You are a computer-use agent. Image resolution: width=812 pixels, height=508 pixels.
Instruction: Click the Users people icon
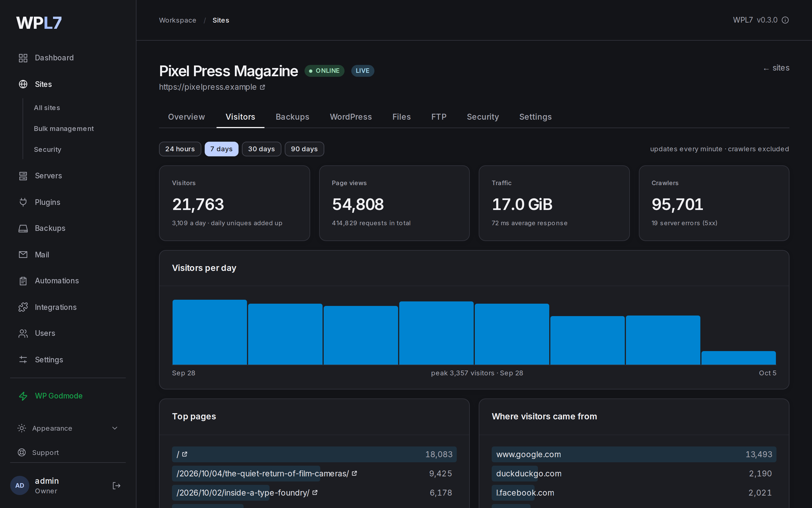tap(23, 333)
